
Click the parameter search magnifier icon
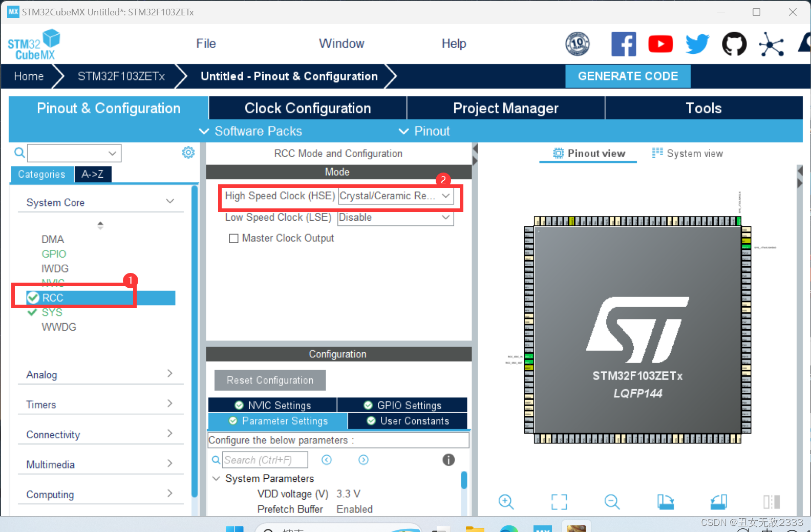[x=216, y=460]
